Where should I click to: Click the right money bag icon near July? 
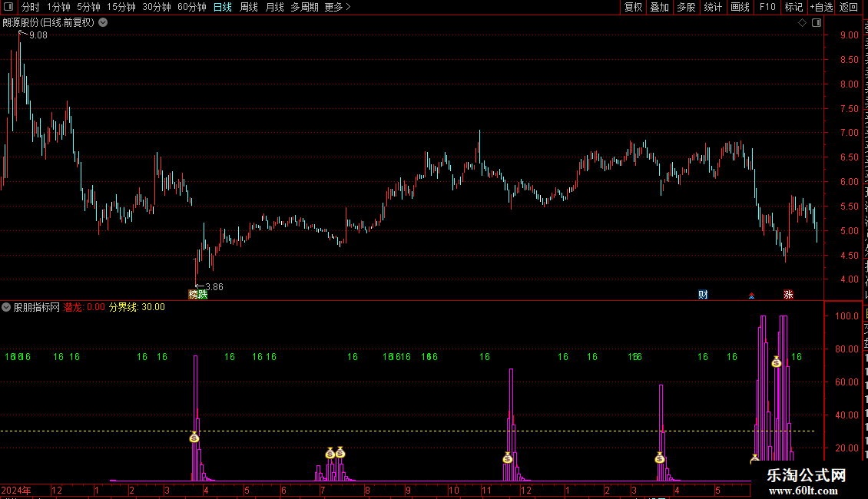click(340, 452)
